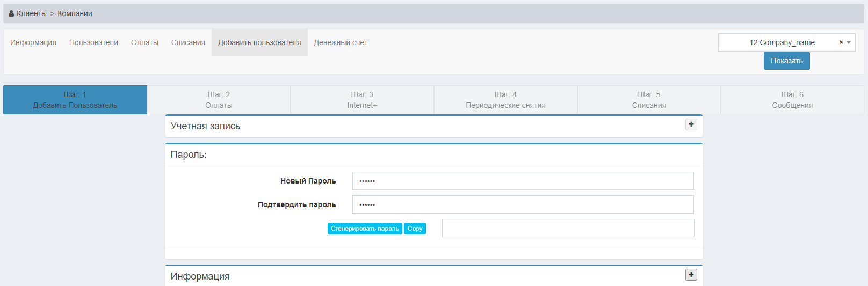This screenshot has width=868, height=286.
Task: Jump to Шаг 3 Internet+ step
Action: click(362, 100)
